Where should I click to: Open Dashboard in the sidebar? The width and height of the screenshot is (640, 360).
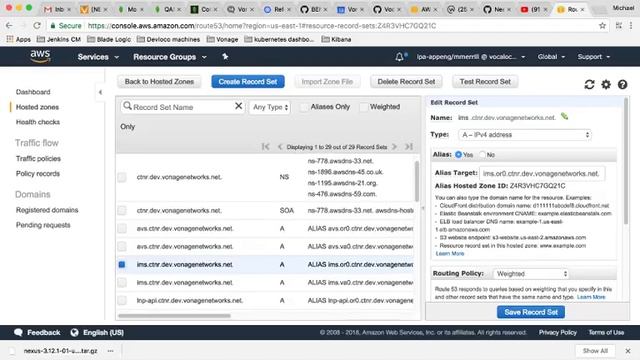click(33, 92)
